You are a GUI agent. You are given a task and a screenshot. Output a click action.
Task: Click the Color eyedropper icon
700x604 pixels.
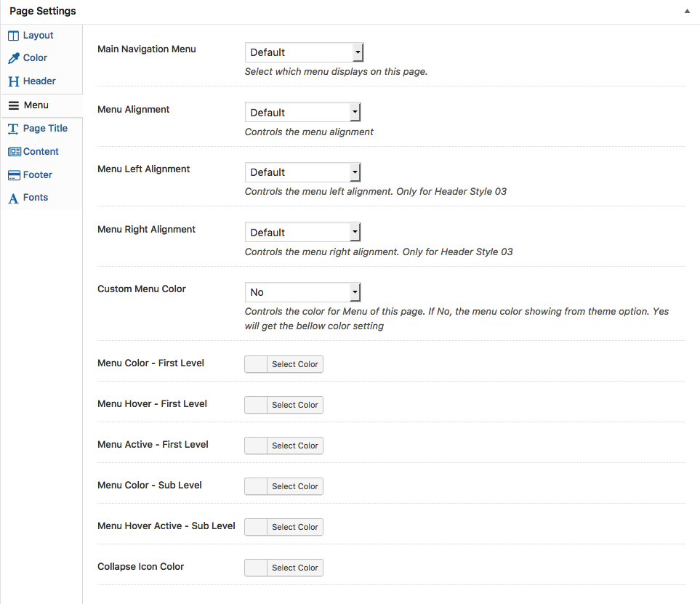(x=14, y=58)
